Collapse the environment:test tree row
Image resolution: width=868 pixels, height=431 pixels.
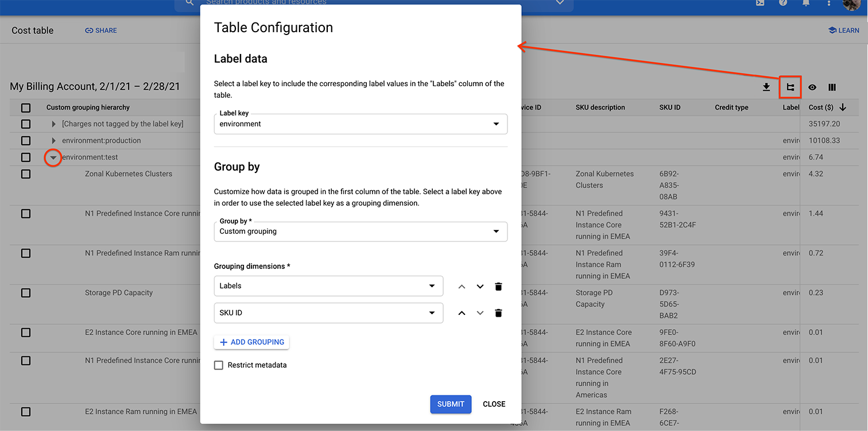tap(53, 157)
